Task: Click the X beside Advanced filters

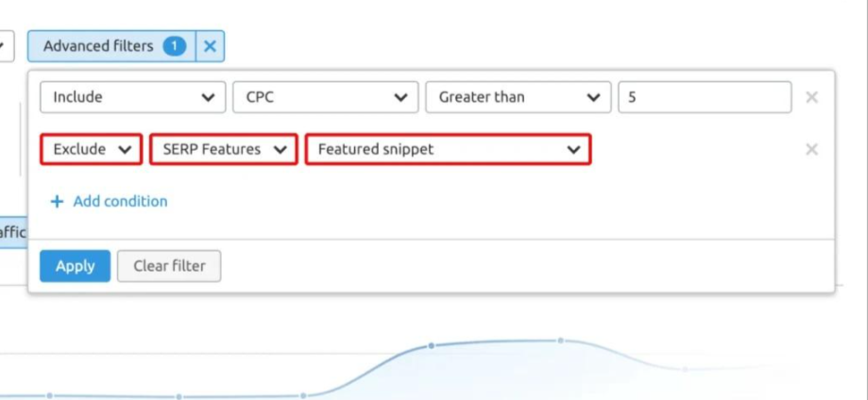Action: [x=210, y=46]
